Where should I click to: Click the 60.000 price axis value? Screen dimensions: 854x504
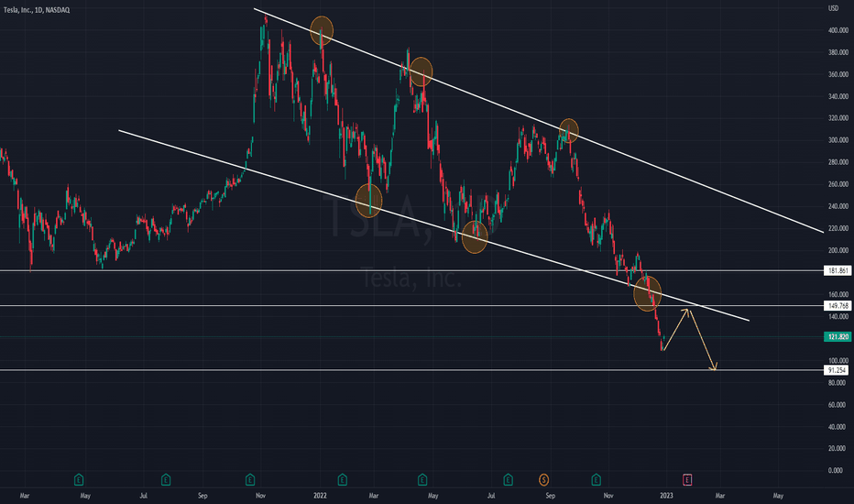(837, 405)
